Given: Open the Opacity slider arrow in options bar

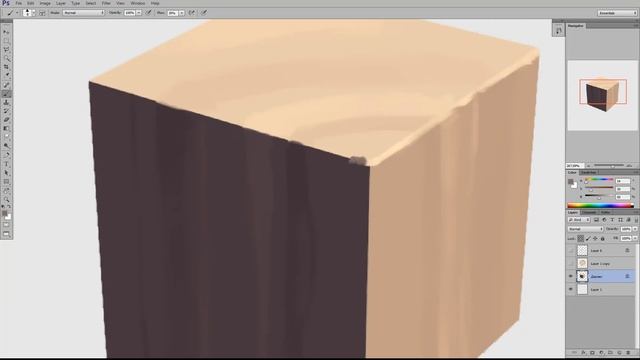Looking at the screenshot, I should (139, 13).
